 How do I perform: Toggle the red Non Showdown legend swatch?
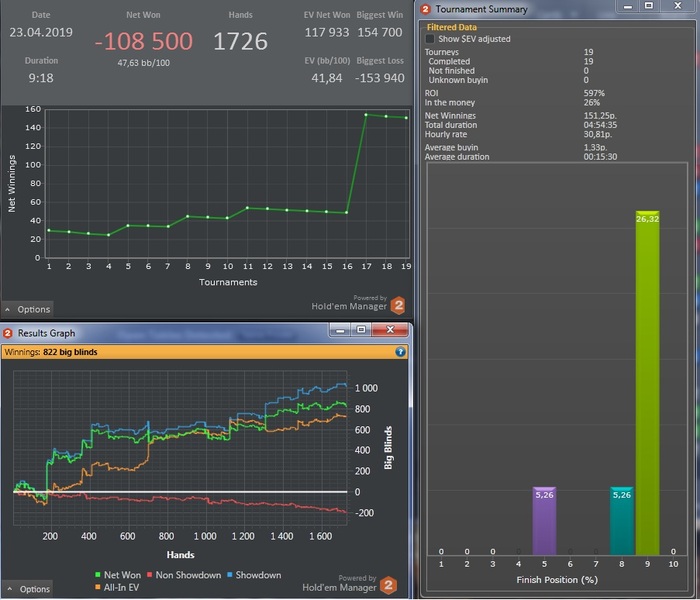pos(150,575)
